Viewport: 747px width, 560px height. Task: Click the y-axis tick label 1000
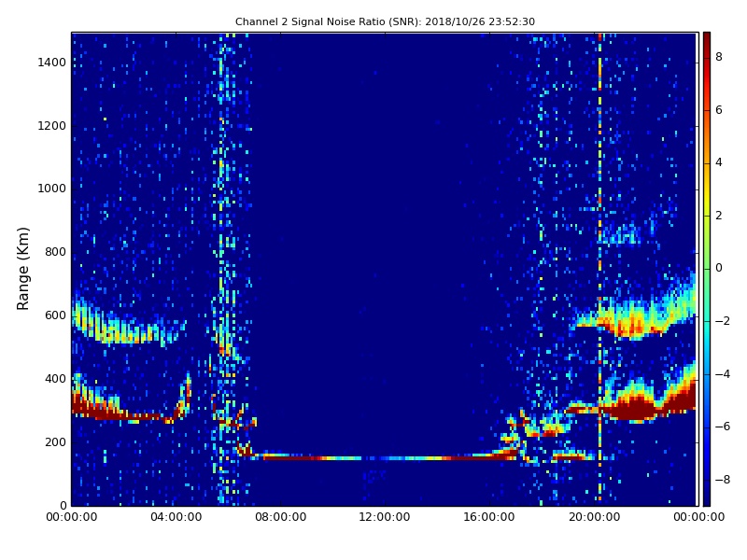point(52,189)
